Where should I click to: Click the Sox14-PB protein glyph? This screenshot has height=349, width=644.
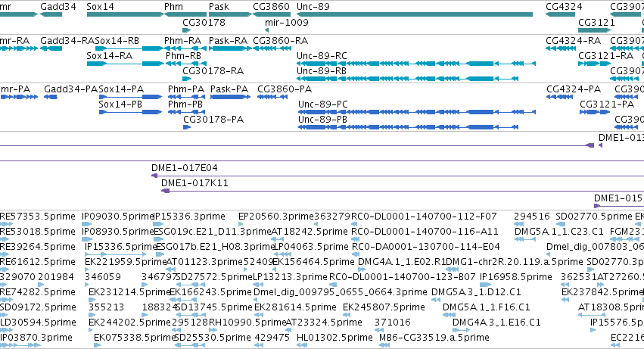[x=131, y=112]
